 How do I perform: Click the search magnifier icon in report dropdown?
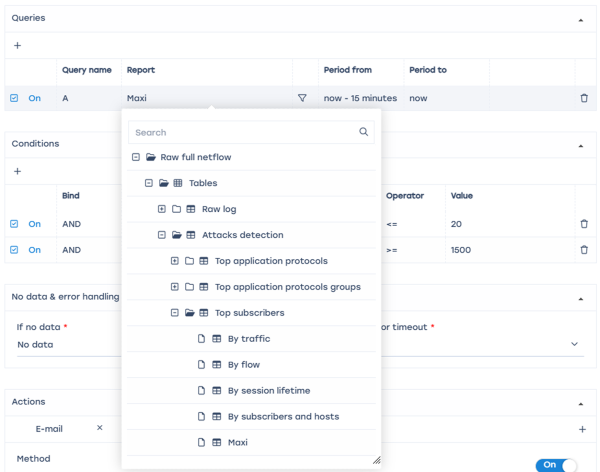[x=363, y=132]
